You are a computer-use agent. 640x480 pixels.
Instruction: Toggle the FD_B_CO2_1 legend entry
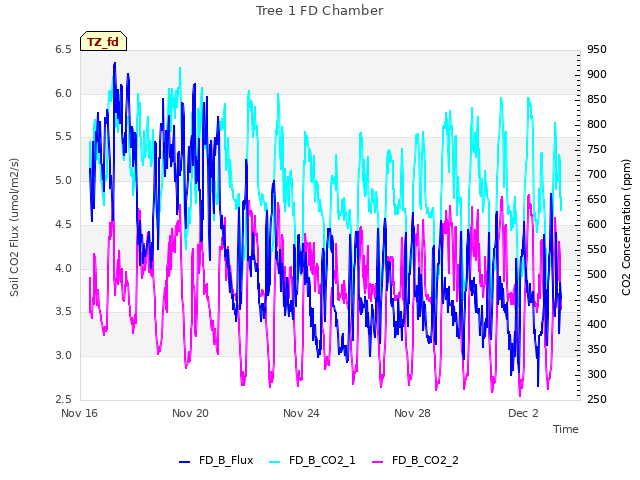pyautogui.click(x=312, y=460)
